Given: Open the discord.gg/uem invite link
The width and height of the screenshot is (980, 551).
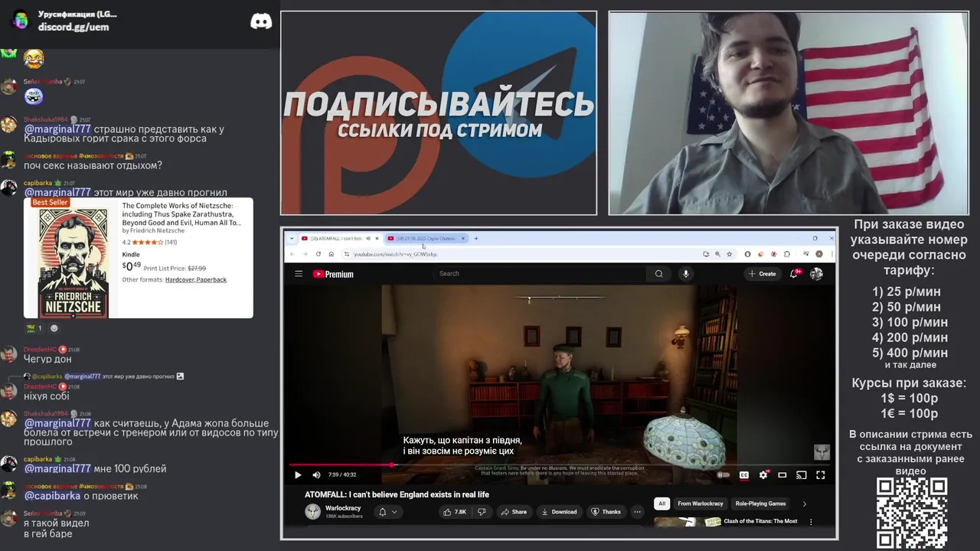Looking at the screenshot, I should coord(73,27).
